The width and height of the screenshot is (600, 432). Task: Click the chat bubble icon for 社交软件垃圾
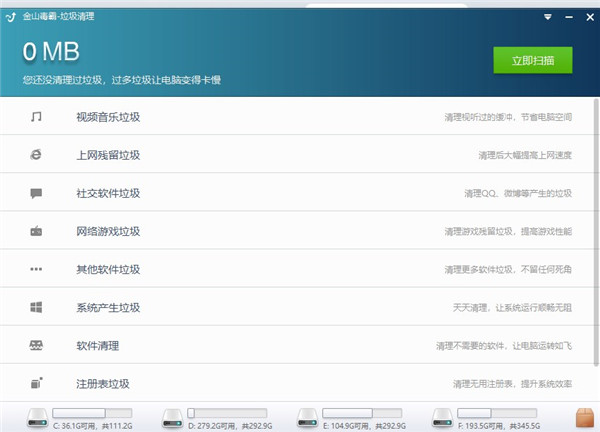click(36, 193)
